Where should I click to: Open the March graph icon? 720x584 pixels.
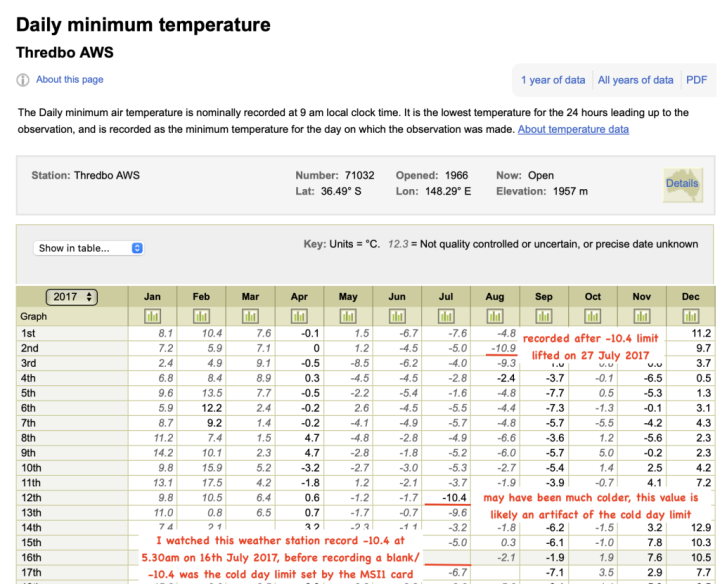250,316
